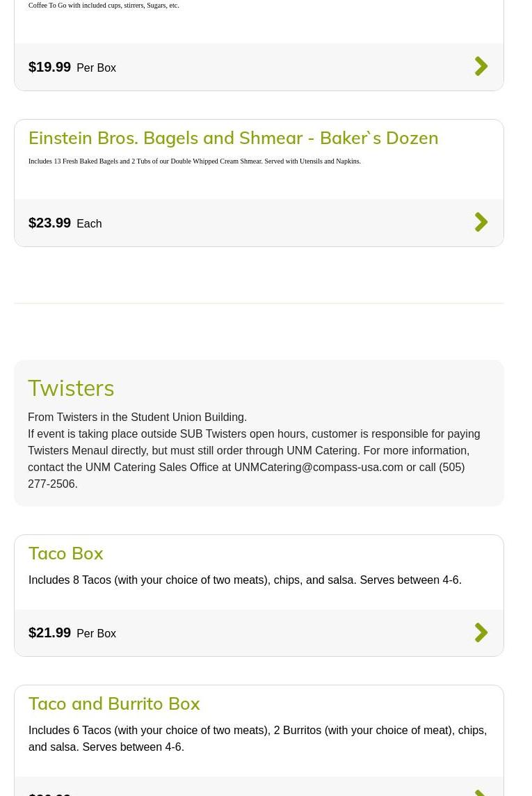Click the Per Box label beside $19.99
Image resolution: width=532 pixels, height=796 pixels.
(96, 68)
